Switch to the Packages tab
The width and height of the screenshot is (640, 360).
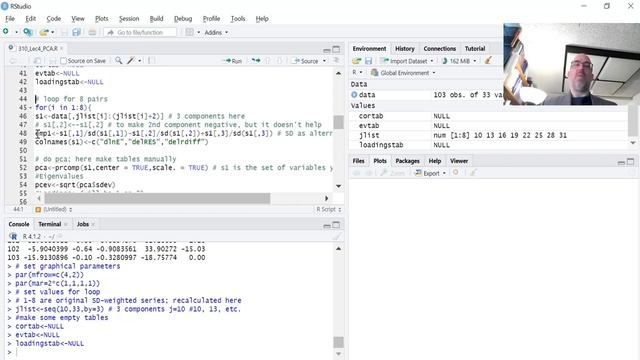[x=407, y=161]
